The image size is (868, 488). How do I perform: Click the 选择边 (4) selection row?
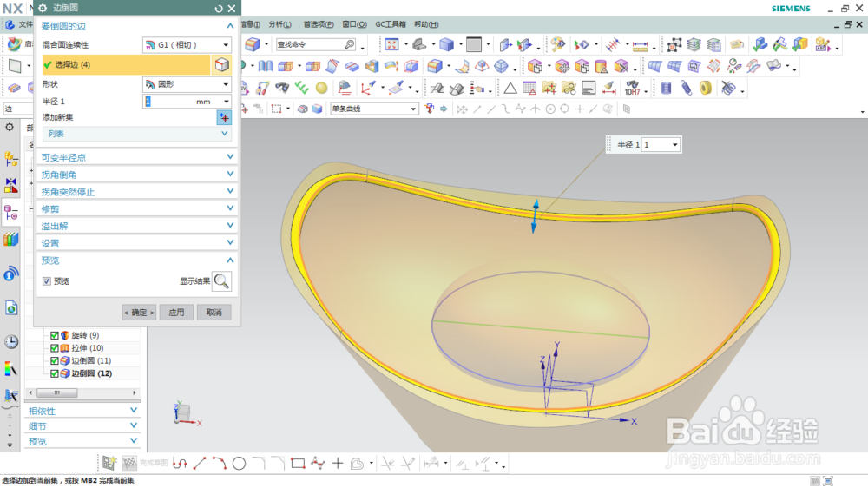tap(126, 65)
